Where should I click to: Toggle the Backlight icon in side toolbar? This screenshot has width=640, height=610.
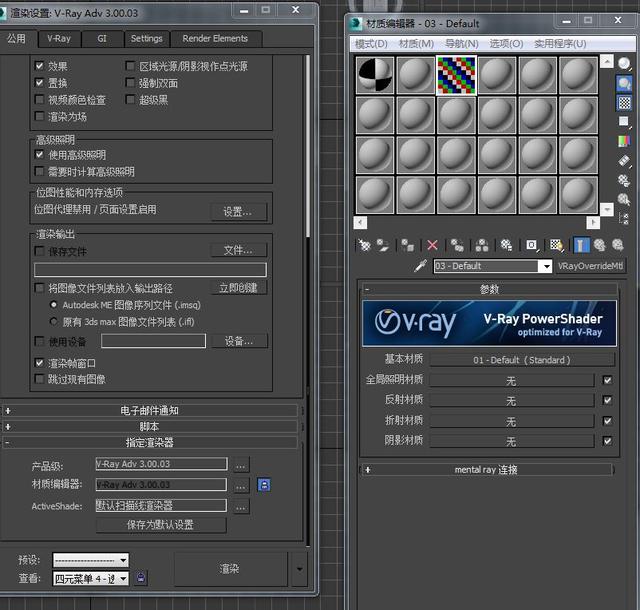point(624,83)
